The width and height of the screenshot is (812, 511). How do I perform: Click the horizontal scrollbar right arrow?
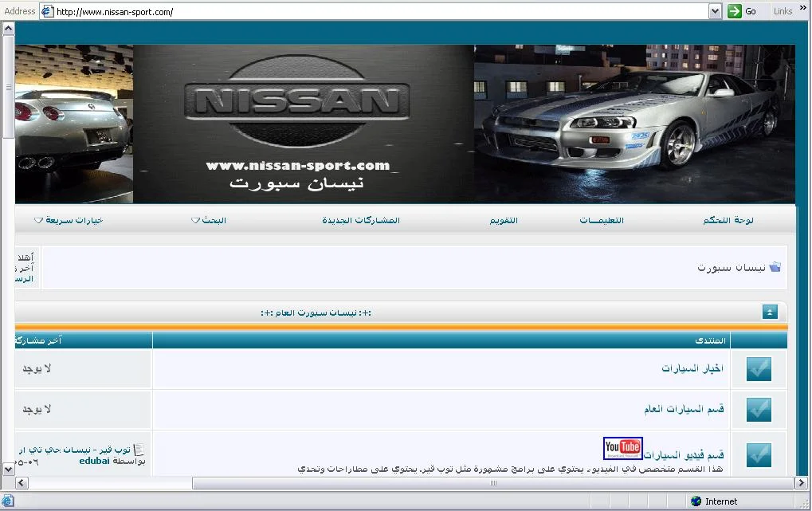tap(801, 482)
